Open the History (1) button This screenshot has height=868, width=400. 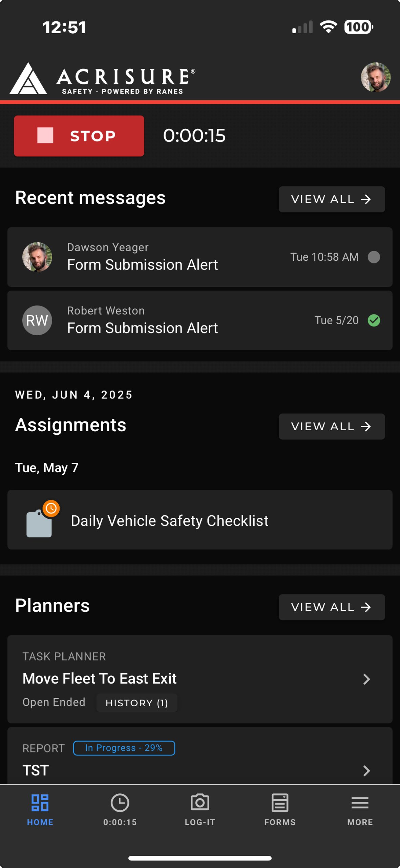point(137,703)
